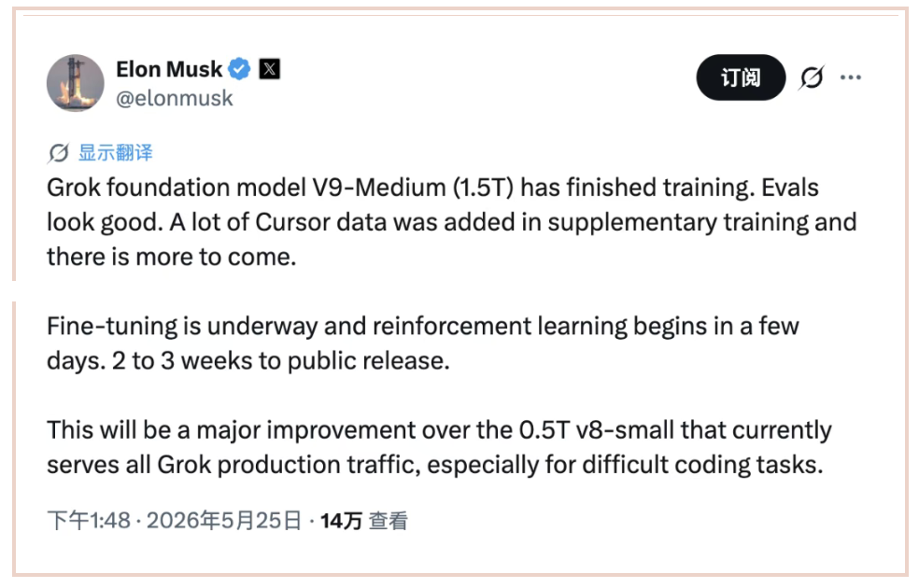Show translation via 显示翻译 link

116,153
